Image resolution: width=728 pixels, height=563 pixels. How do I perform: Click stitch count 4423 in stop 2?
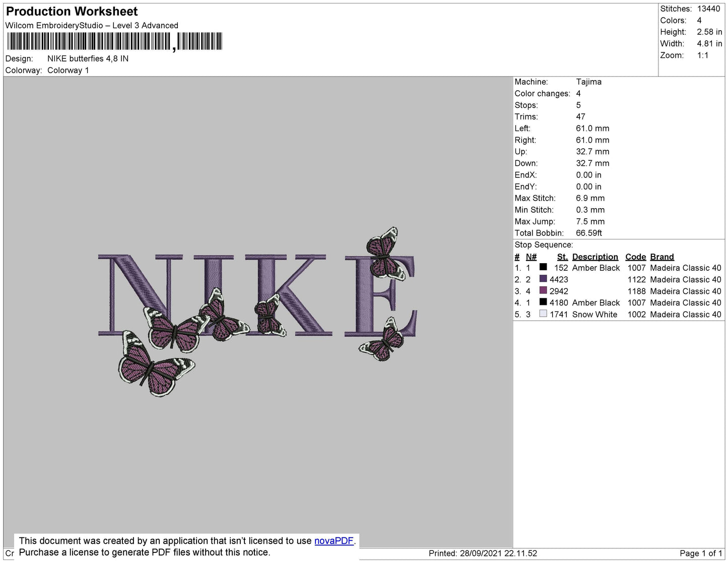click(559, 280)
